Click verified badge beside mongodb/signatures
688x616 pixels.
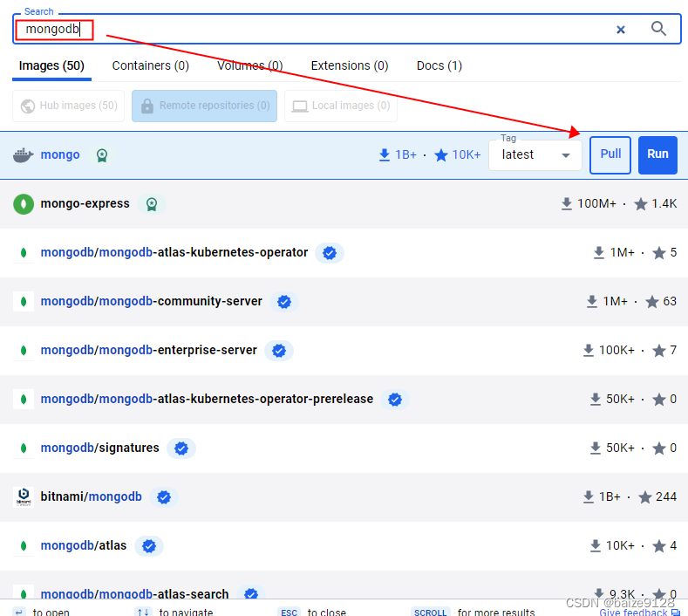click(181, 448)
